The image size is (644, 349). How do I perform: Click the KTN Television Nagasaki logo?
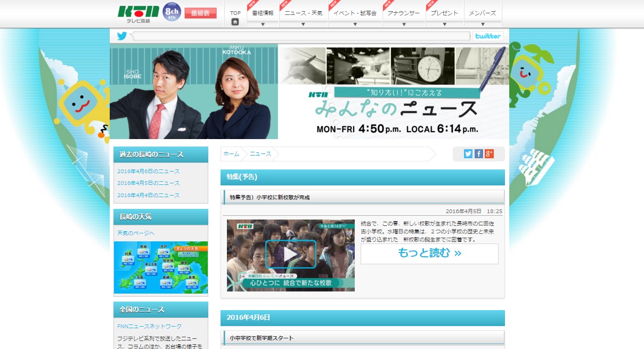pyautogui.click(x=138, y=13)
